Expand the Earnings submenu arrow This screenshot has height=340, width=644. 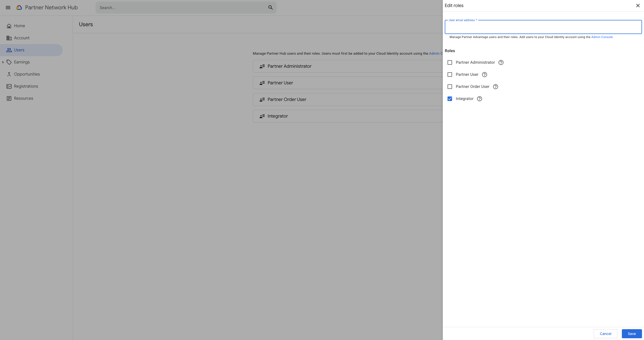point(3,62)
